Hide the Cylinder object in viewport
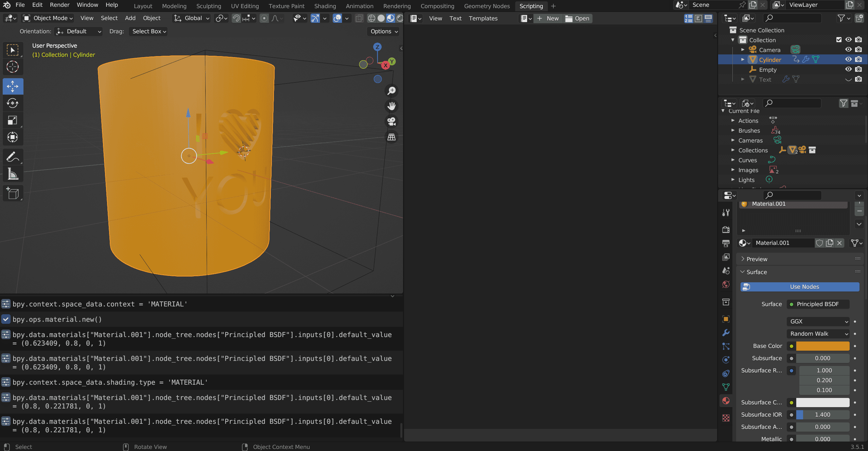The height and width of the screenshot is (451, 868). tap(848, 60)
